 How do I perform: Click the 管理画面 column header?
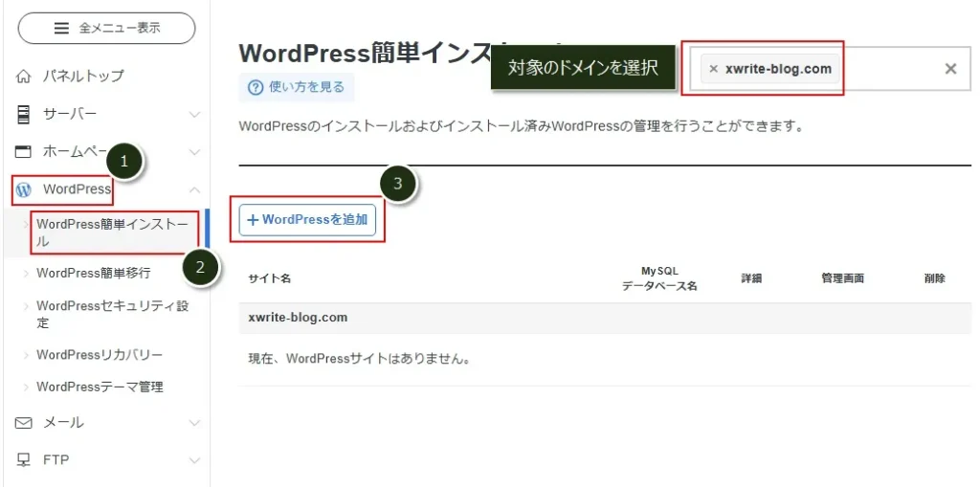842,278
